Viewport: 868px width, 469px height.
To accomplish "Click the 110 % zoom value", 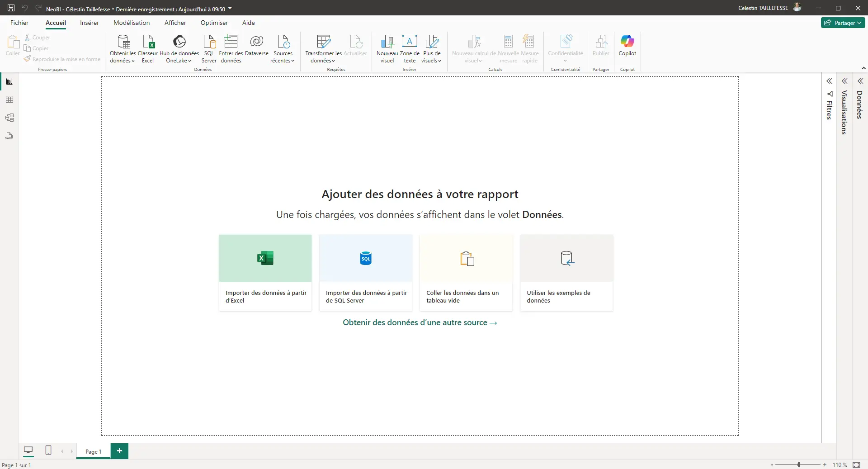I will [x=840, y=464].
